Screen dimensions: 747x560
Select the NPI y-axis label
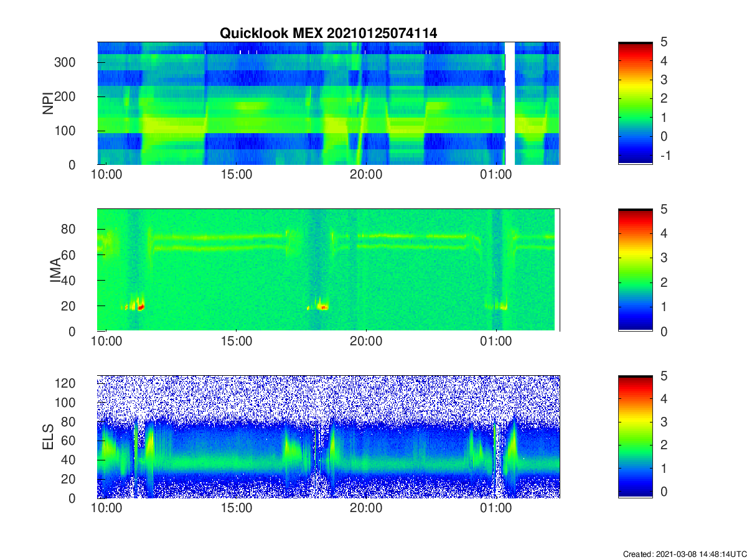47,103
